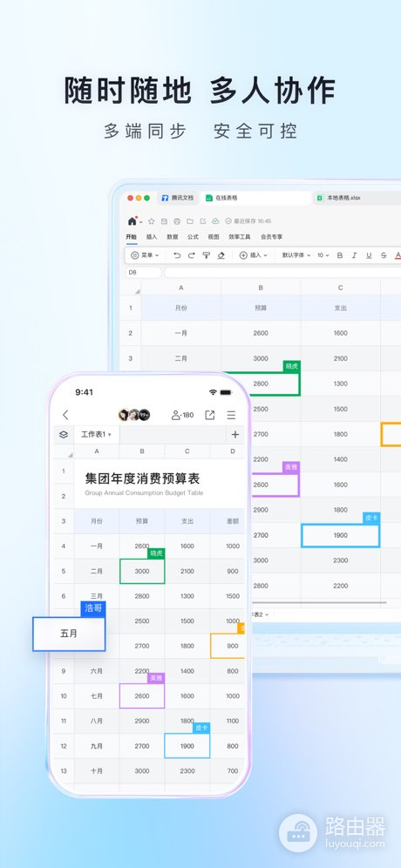Click 美雅's selected cell 2600 on laptop
The height and width of the screenshot is (868, 401).
tap(275, 485)
